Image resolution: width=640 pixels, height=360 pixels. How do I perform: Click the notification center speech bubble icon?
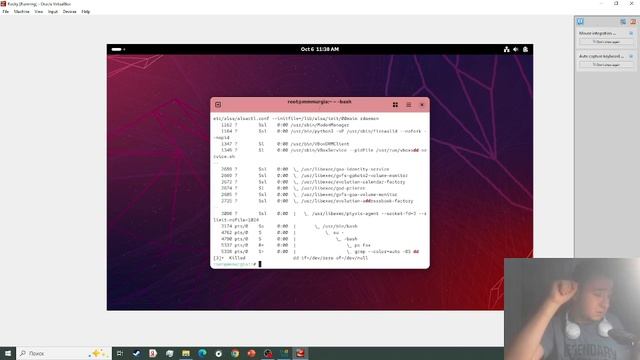click(x=580, y=22)
